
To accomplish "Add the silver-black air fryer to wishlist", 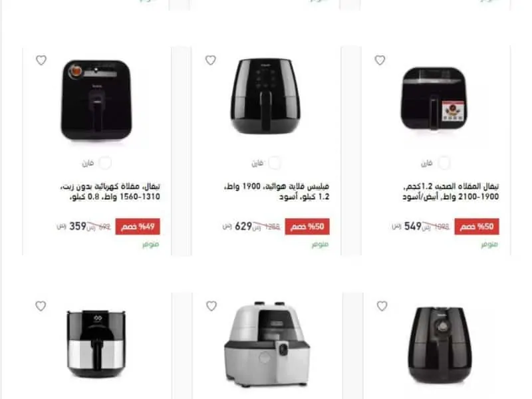I will click(41, 306).
